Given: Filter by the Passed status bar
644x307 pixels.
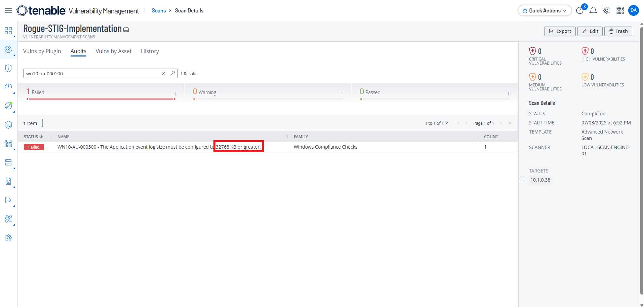Looking at the screenshot, I should coord(434,93).
